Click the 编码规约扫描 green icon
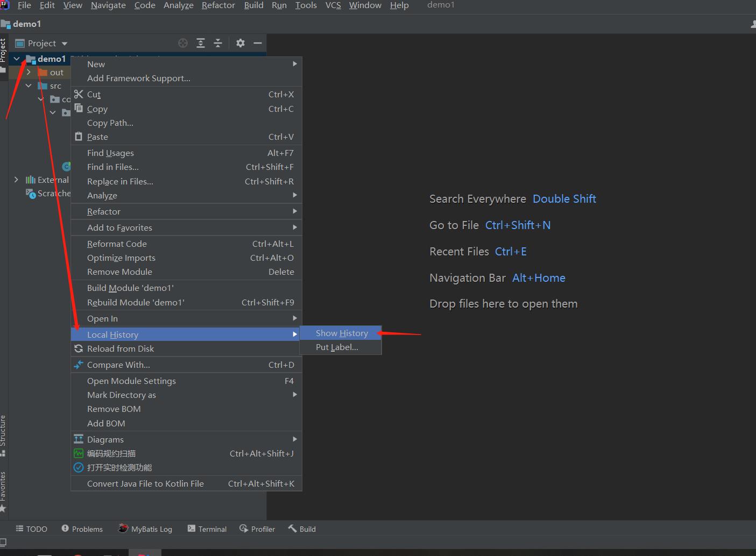 coord(79,453)
